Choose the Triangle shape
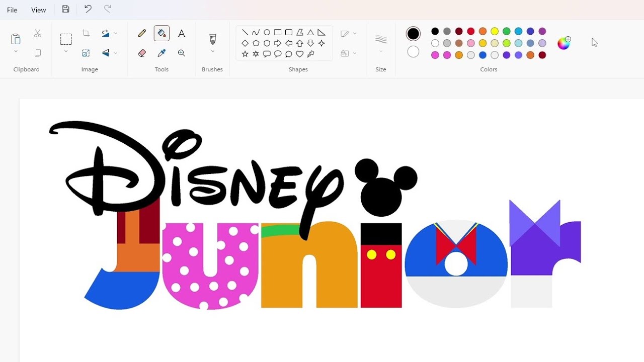644x362 pixels. pyautogui.click(x=310, y=32)
